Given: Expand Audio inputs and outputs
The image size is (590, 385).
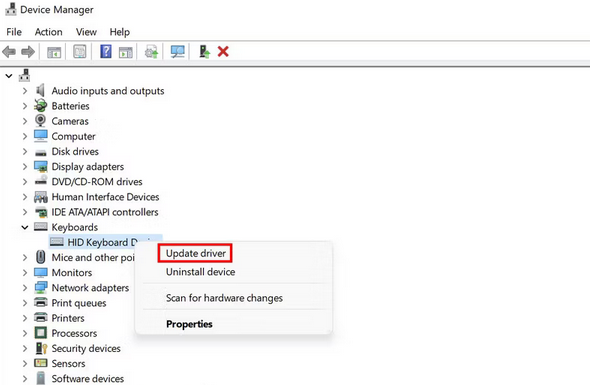Looking at the screenshot, I should pos(25,91).
